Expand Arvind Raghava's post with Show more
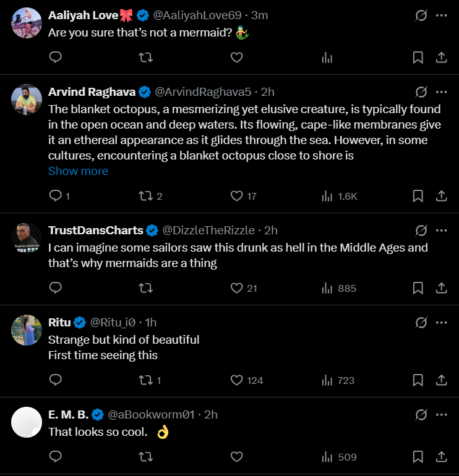The width and height of the screenshot is (459, 476). (x=78, y=171)
